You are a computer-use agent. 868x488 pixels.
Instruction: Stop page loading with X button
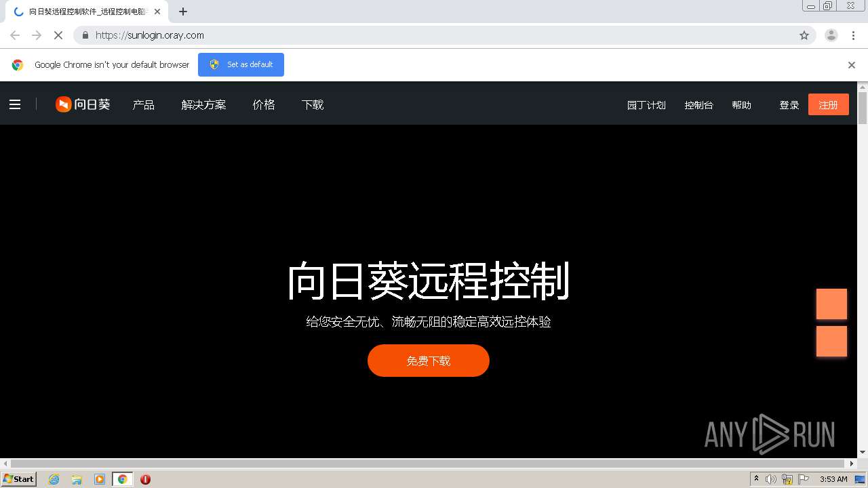[x=58, y=35]
